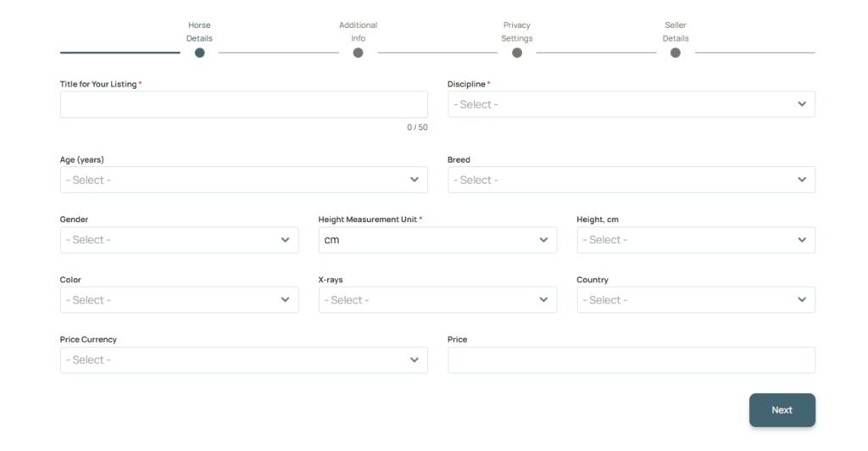Click the Price Currency chevron arrow

(415, 360)
